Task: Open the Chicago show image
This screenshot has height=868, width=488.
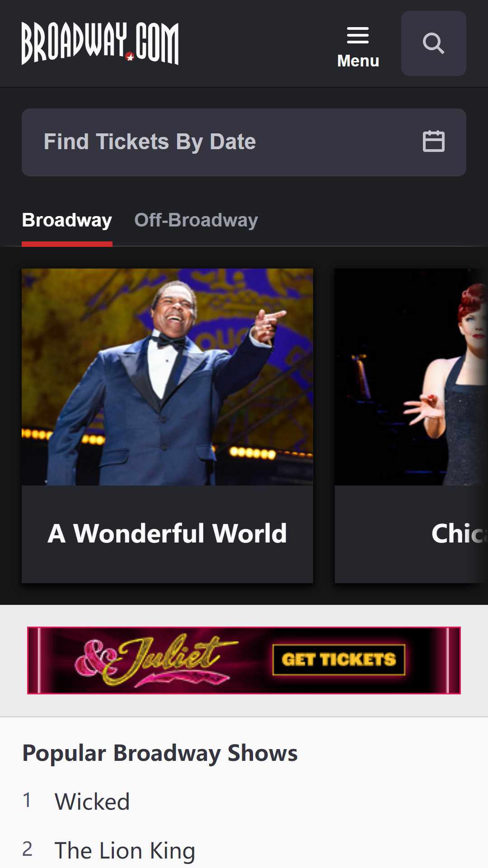Action: (x=411, y=377)
